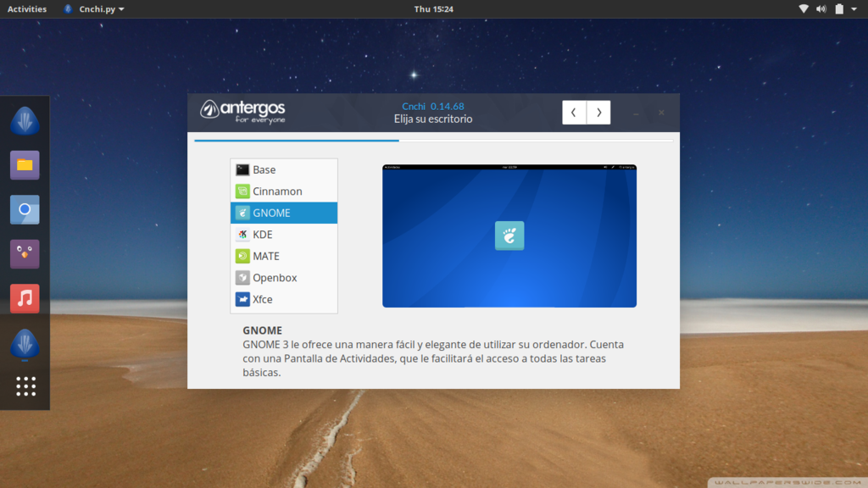868x488 pixels.
Task: Choose Cinnamon in the desktop list
Action: pos(284,191)
